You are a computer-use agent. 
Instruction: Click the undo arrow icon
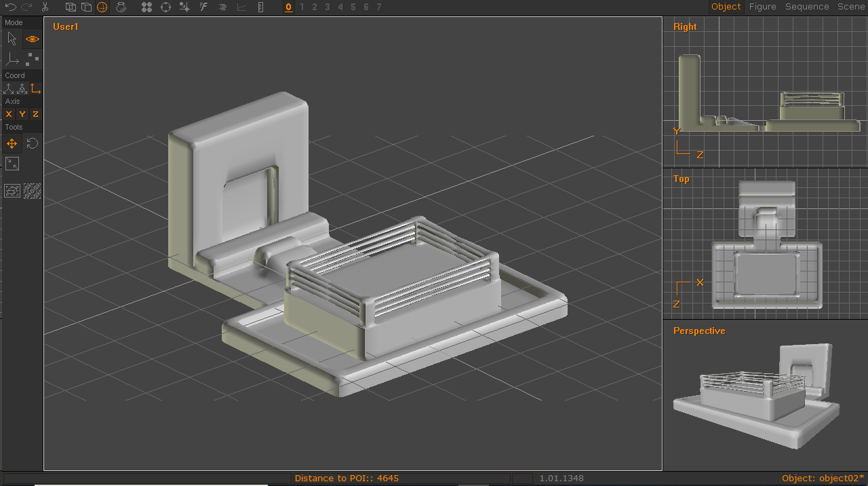click(x=10, y=7)
